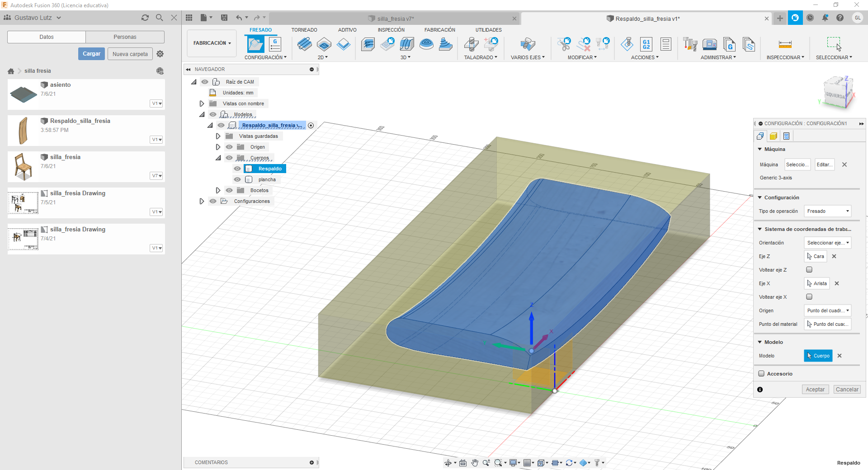The width and height of the screenshot is (868, 470).
Task: Click the Nueva carpeta button
Action: (130, 54)
